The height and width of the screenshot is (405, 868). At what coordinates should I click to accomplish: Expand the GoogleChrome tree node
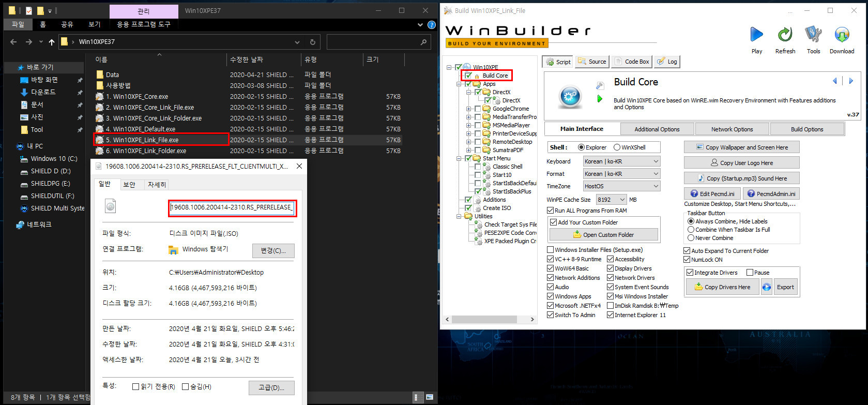point(469,109)
